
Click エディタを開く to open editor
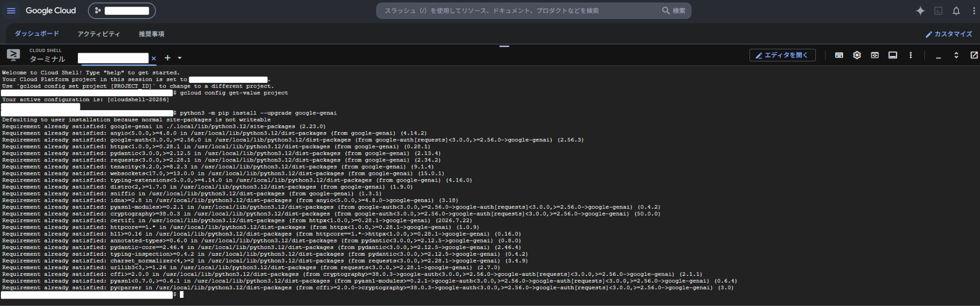coord(782,55)
